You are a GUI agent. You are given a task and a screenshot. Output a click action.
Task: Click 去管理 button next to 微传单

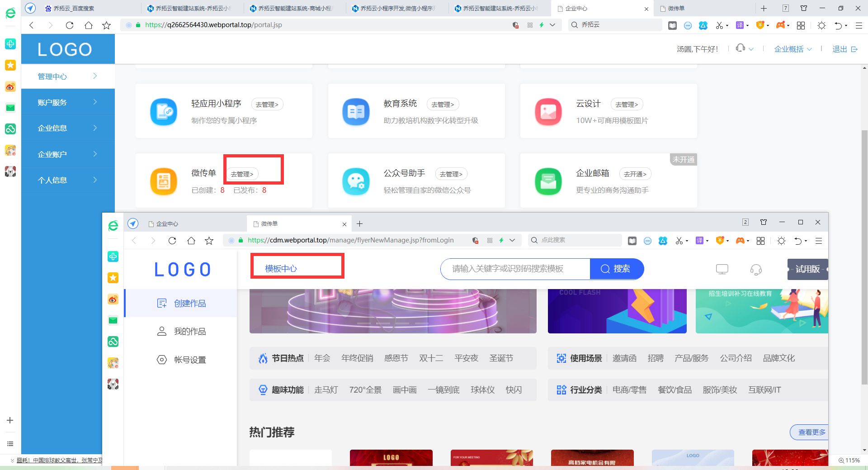click(x=242, y=174)
